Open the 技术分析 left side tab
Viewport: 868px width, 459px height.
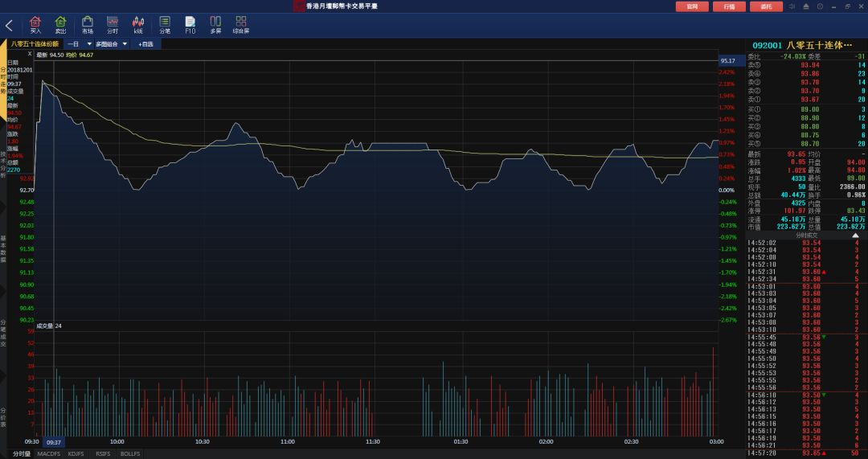click(3, 165)
